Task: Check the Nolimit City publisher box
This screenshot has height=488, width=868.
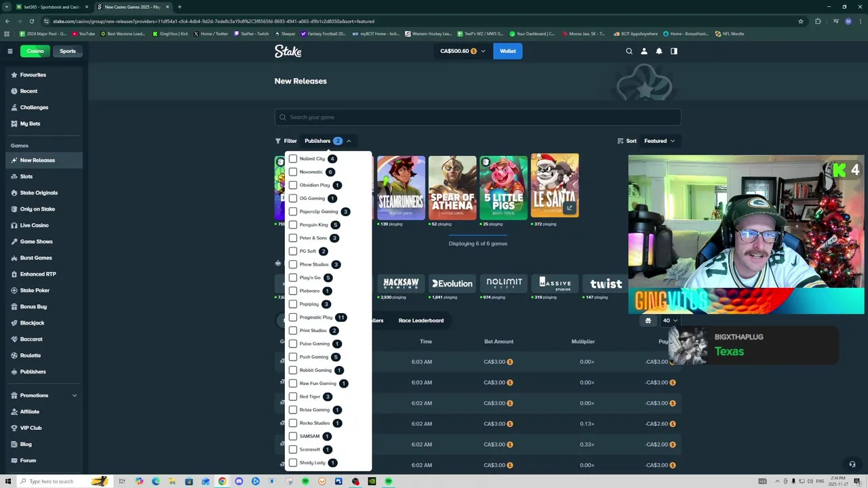Action: (x=293, y=159)
